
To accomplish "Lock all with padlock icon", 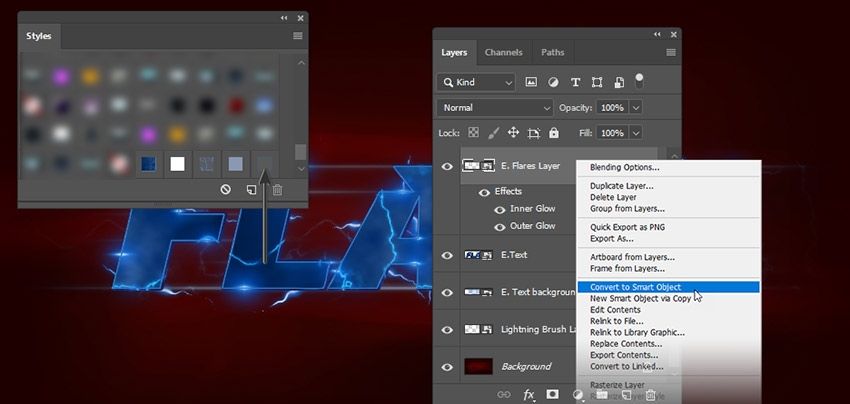I will (x=553, y=133).
